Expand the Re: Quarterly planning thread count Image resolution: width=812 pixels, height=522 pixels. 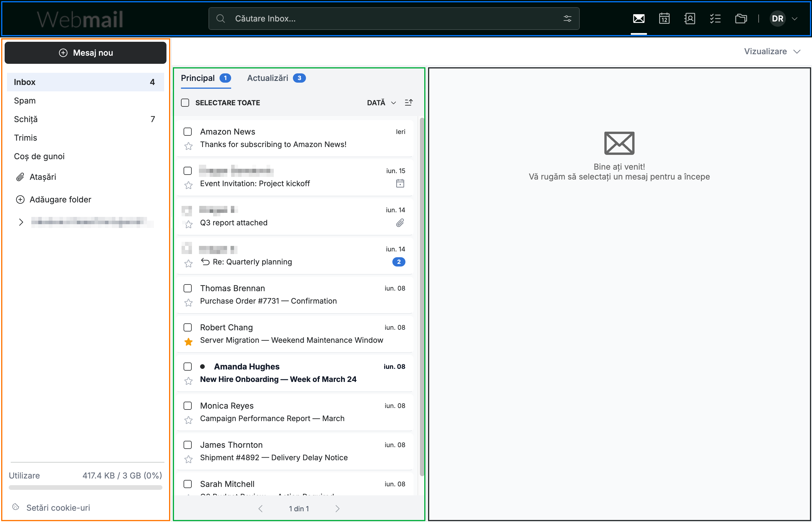click(x=398, y=262)
